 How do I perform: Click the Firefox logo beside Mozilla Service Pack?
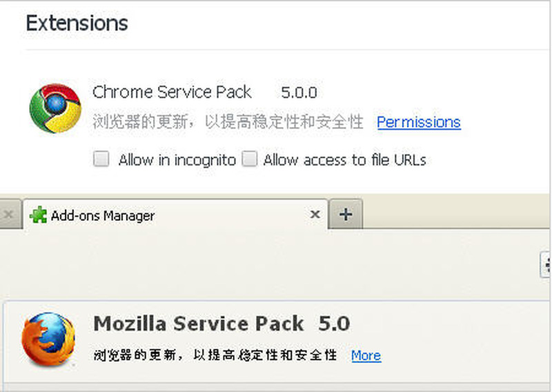coord(48,339)
